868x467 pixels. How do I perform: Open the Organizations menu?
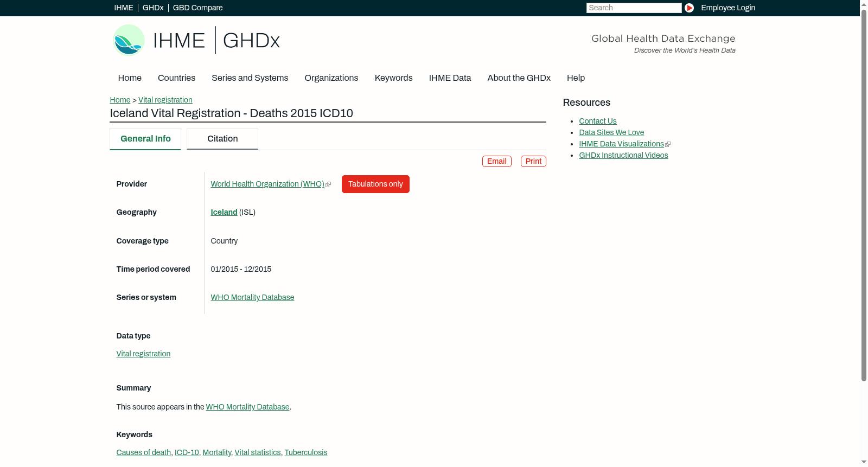331,78
